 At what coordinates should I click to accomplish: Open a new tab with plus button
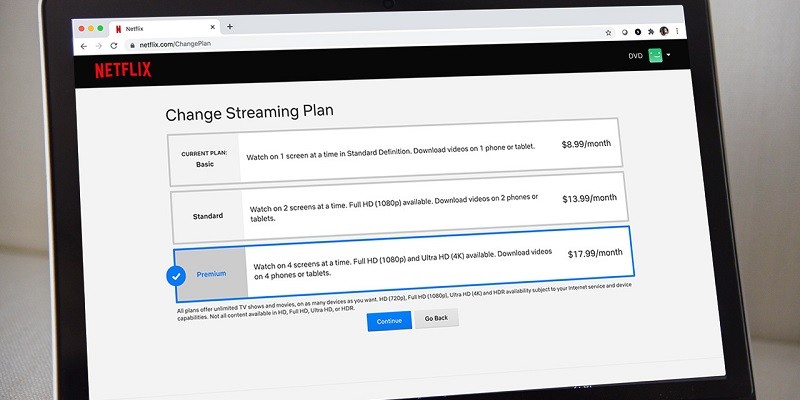229,27
